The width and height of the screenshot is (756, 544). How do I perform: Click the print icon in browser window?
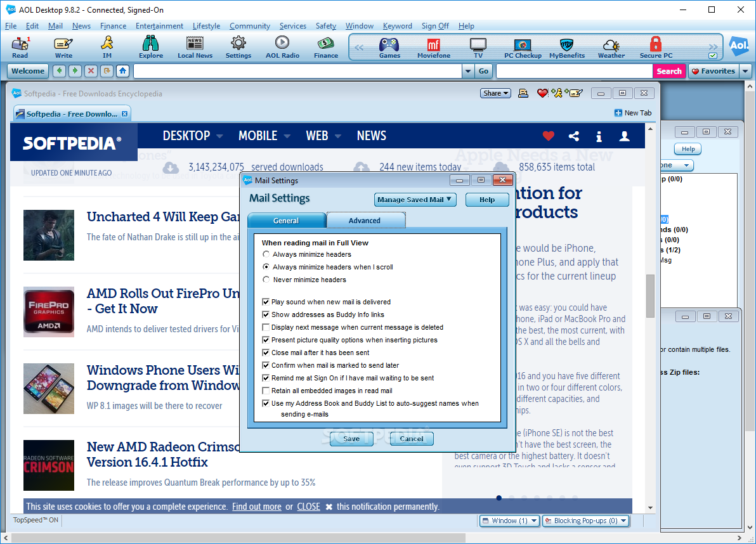[x=523, y=93]
